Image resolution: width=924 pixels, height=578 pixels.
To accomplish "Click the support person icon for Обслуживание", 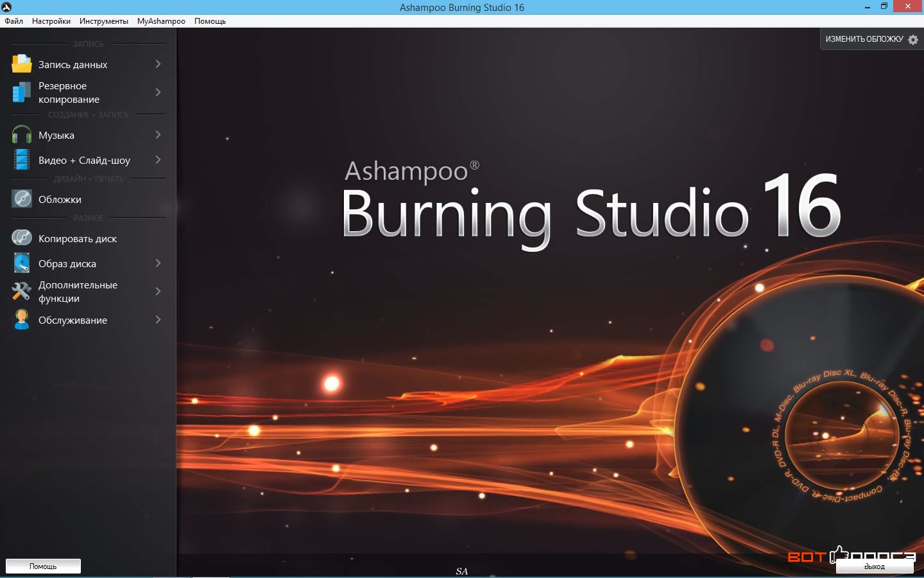I will pyautogui.click(x=21, y=320).
